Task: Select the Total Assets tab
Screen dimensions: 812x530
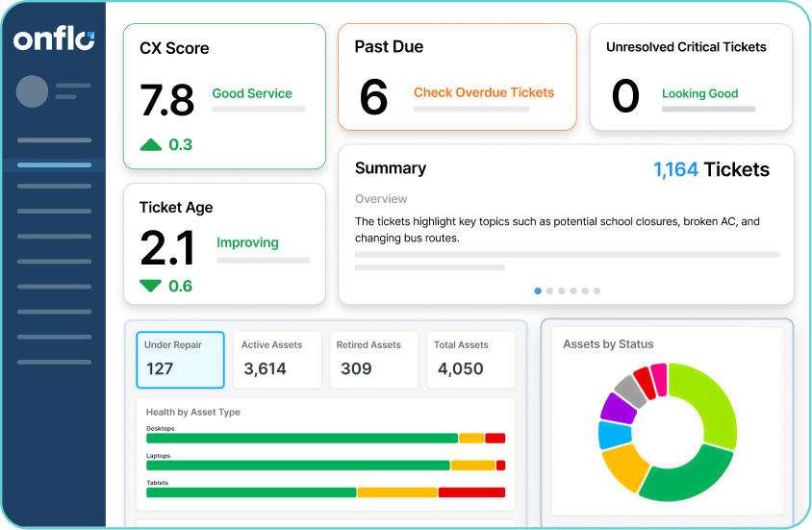Action: [x=471, y=361]
